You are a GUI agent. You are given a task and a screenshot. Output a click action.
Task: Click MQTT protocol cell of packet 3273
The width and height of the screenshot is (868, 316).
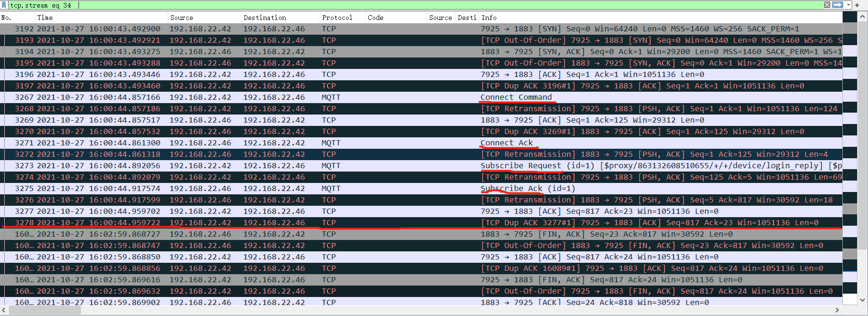(331, 166)
